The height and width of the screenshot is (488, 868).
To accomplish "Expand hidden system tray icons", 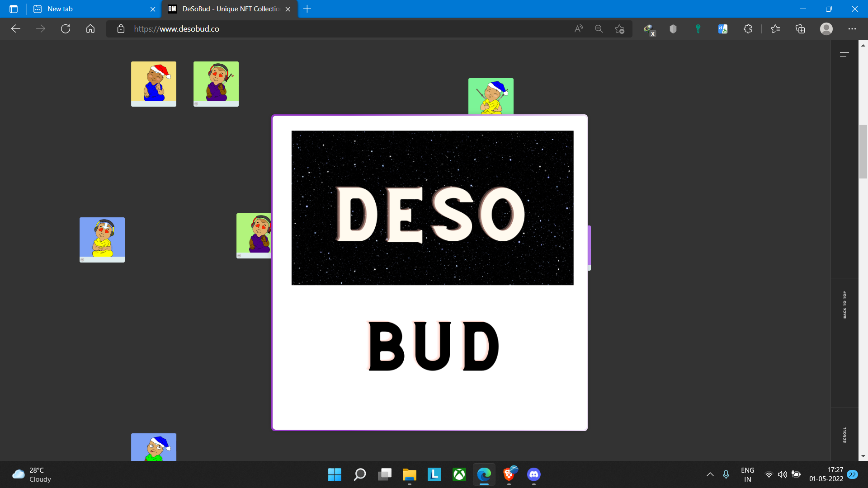I will pos(710,474).
